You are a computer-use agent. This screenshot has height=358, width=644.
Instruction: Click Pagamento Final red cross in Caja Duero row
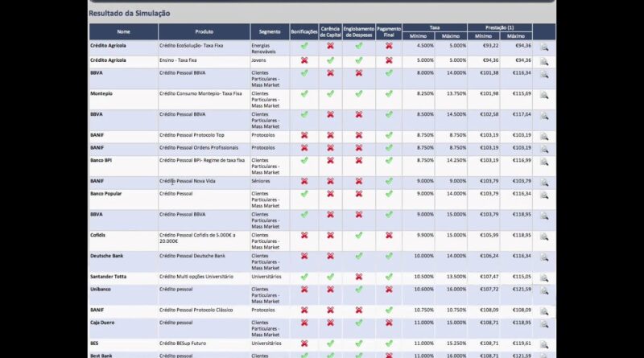(389, 323)
